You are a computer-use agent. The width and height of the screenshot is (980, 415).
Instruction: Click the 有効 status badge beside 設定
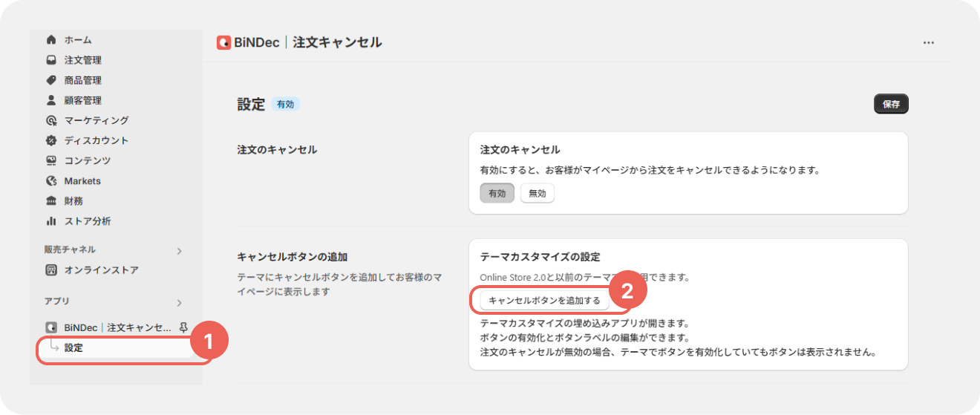(286, 105)
